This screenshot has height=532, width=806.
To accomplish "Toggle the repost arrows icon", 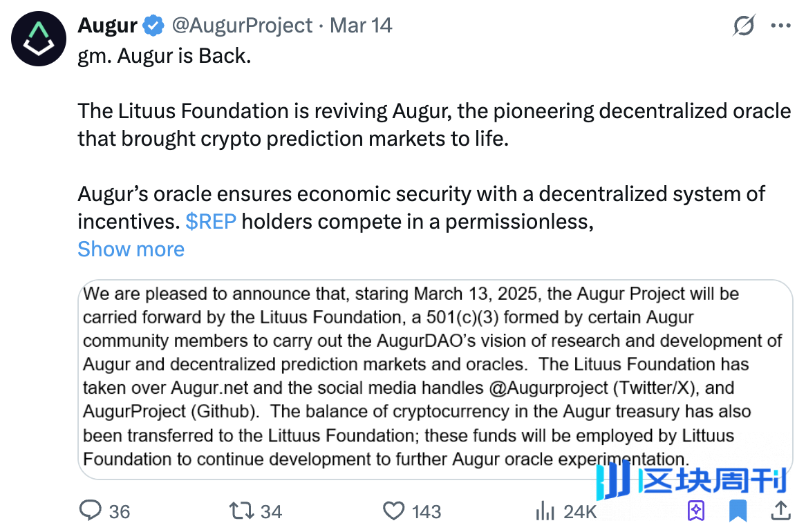I will (242, 511).
